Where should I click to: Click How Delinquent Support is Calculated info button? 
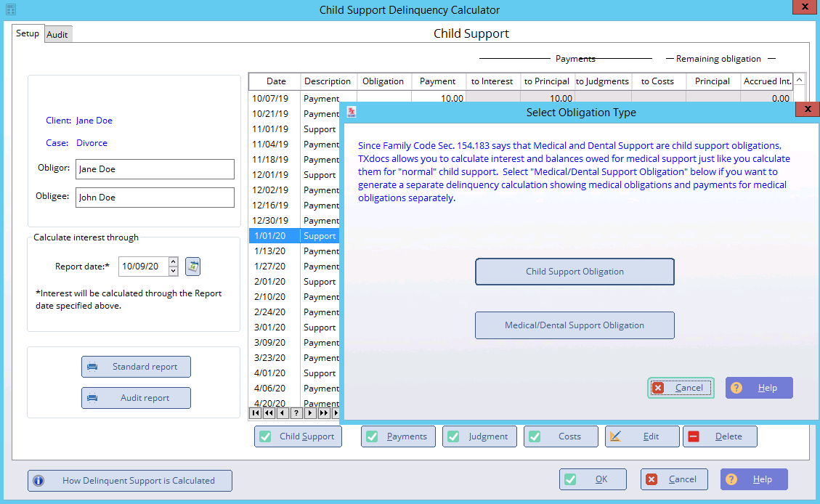[x=130, y=480]
